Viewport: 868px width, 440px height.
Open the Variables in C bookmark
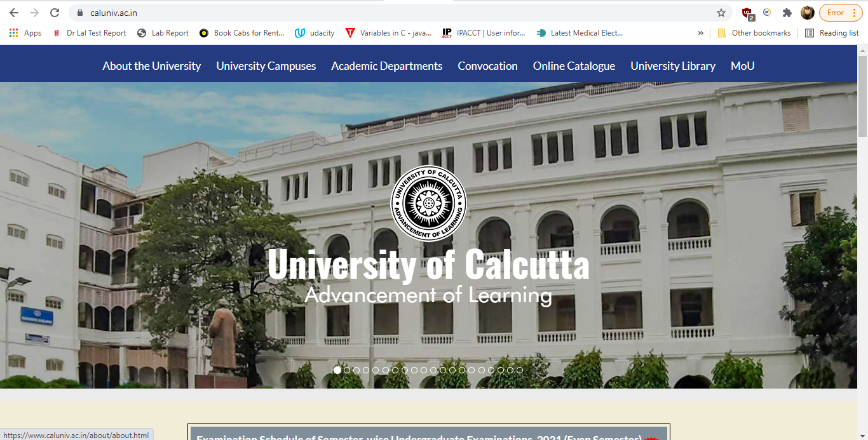pyautogui.click(x=389, y=33)
